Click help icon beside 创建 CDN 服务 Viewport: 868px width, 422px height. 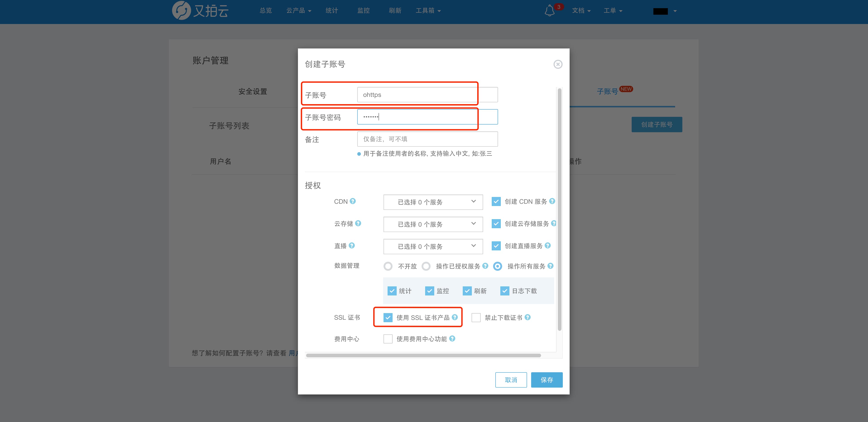tap(552, 201)
